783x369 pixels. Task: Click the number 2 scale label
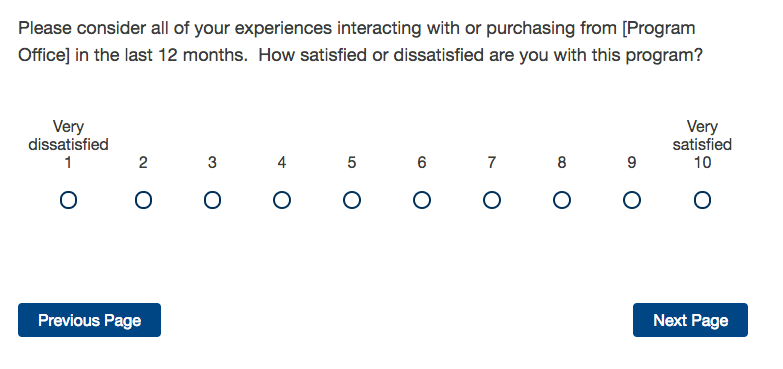click(x=143, y=163)
